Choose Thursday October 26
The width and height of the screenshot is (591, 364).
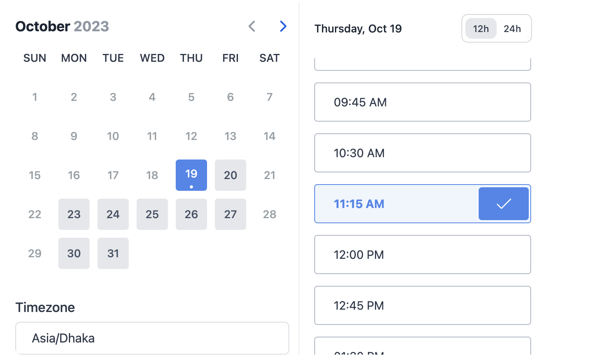(191, 214)
